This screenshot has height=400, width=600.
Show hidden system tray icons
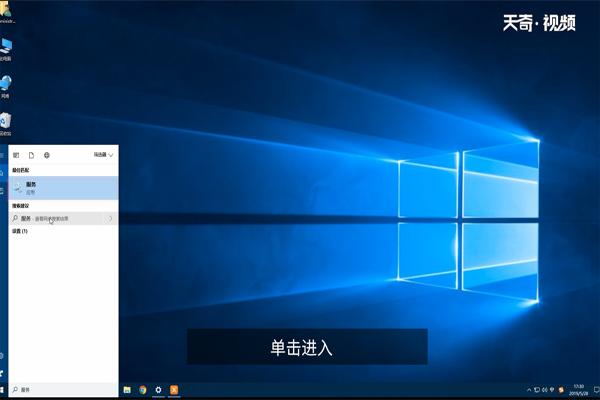(x=529, y=390)
